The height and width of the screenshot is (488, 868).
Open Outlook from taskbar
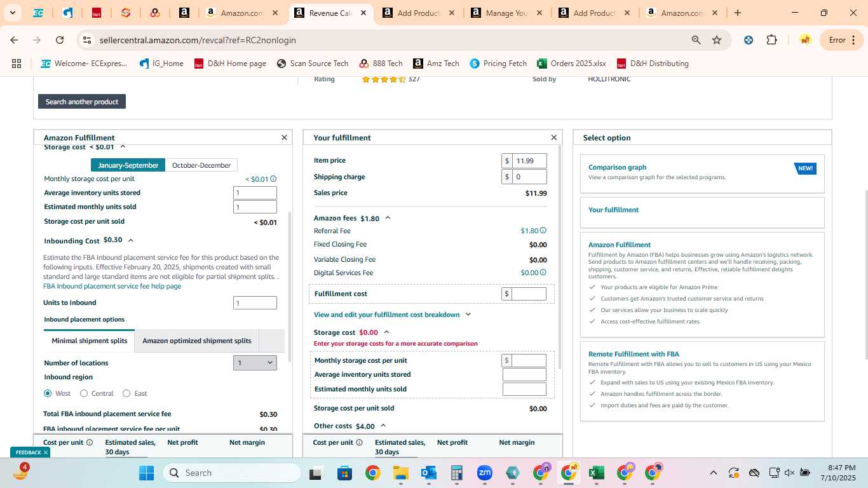point(429,473)
